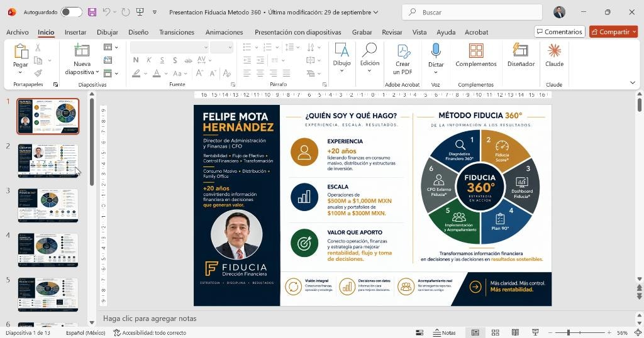Click the Cut scissors icon
The image size is (644, 338).
click(38, 48)
